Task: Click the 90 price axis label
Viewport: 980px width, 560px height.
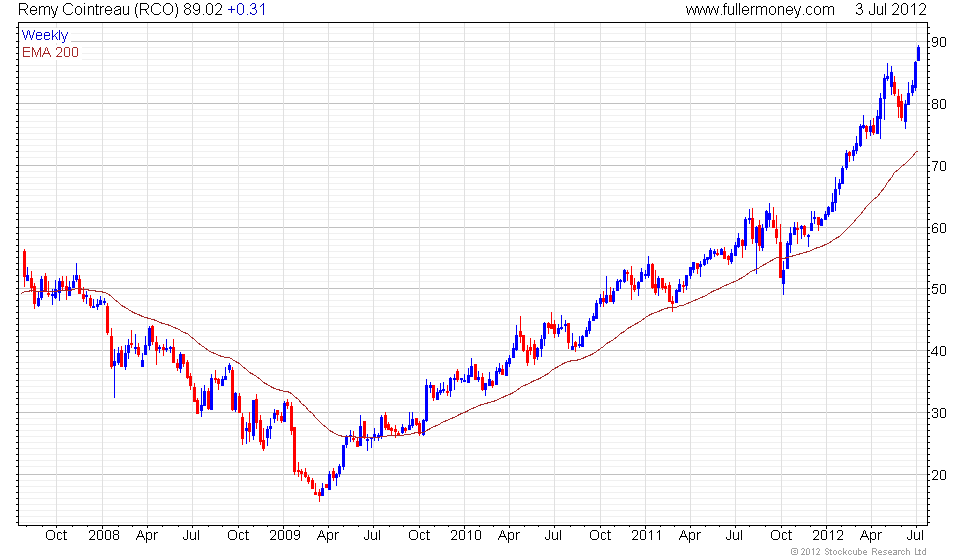Action: tap(939, 42)
